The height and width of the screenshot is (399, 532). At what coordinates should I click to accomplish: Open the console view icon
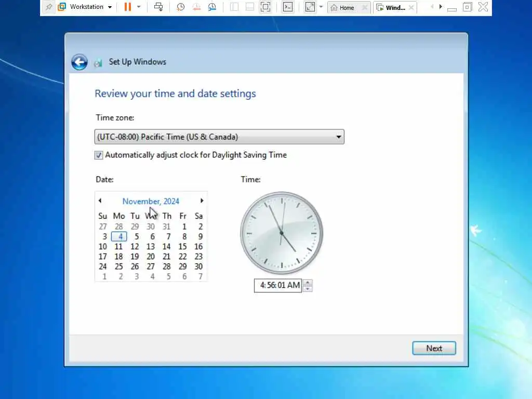(288, 7)
